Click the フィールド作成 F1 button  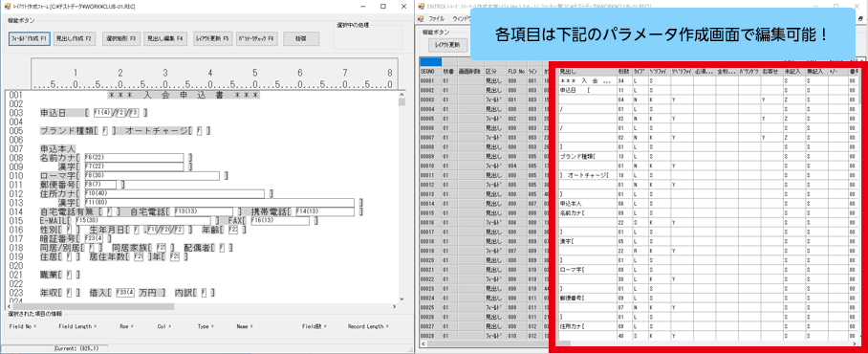(x=30, y=39)
